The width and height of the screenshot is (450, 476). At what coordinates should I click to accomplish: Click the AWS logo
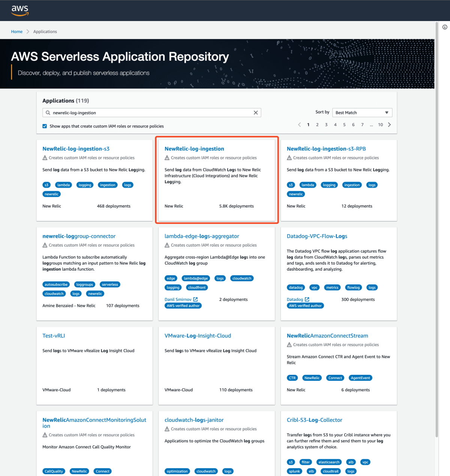tap(20, 10)
